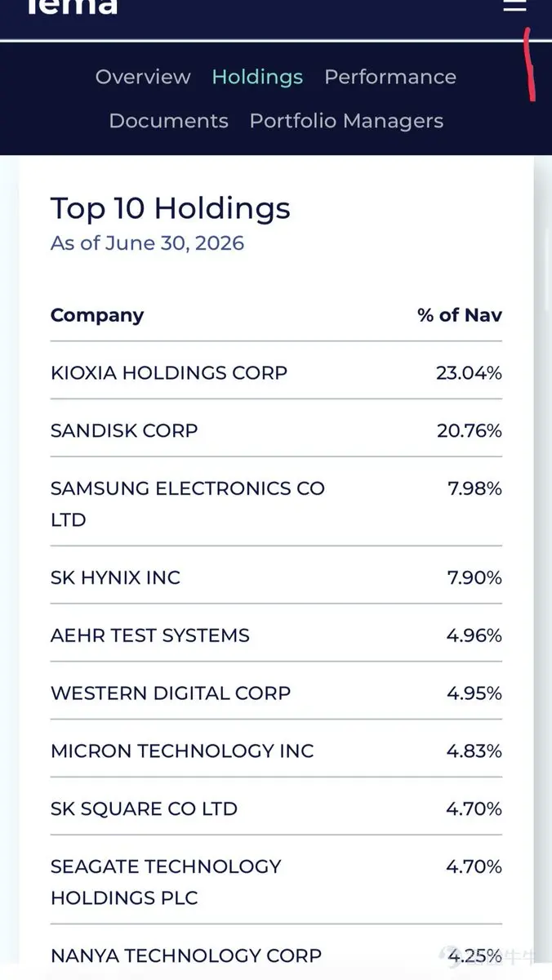Click the % of Nav column header

coord(460,315)
